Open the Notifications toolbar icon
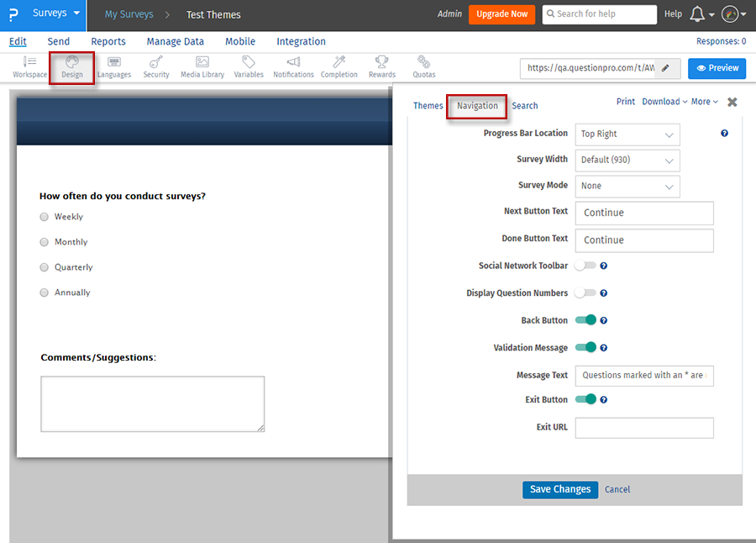 point(293,67)
